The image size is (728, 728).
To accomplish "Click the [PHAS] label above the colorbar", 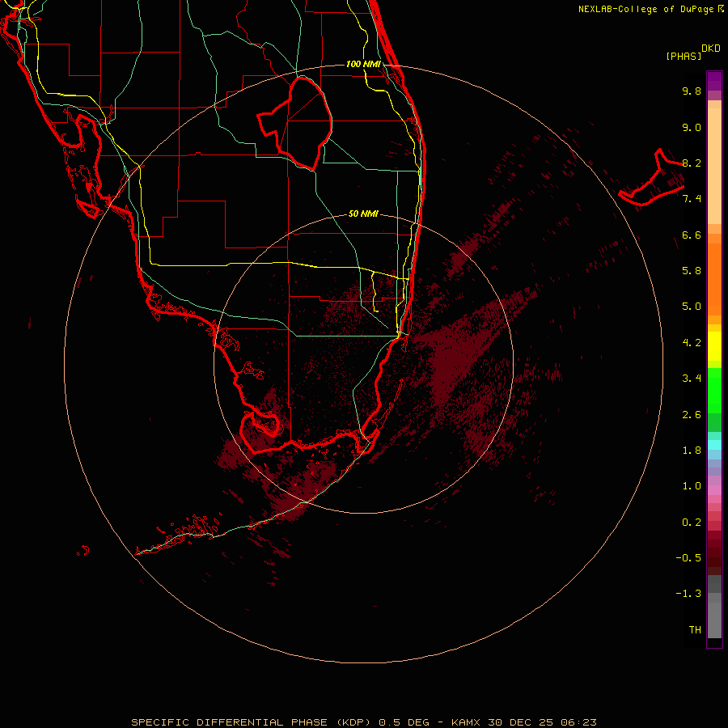I will [684, 56].
